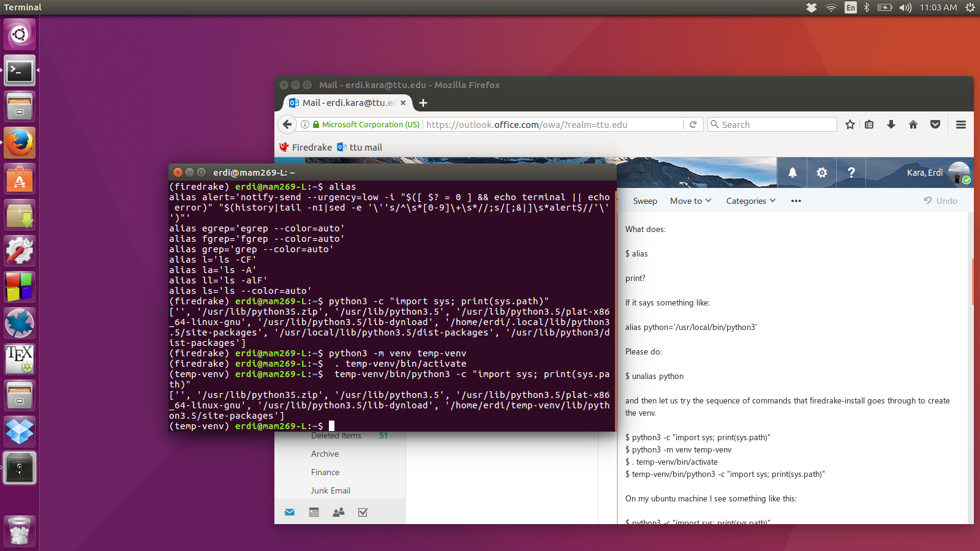Open the People icon in Outlook bottom bar
This screenshot has width=980, height=551.
point(339,512)
